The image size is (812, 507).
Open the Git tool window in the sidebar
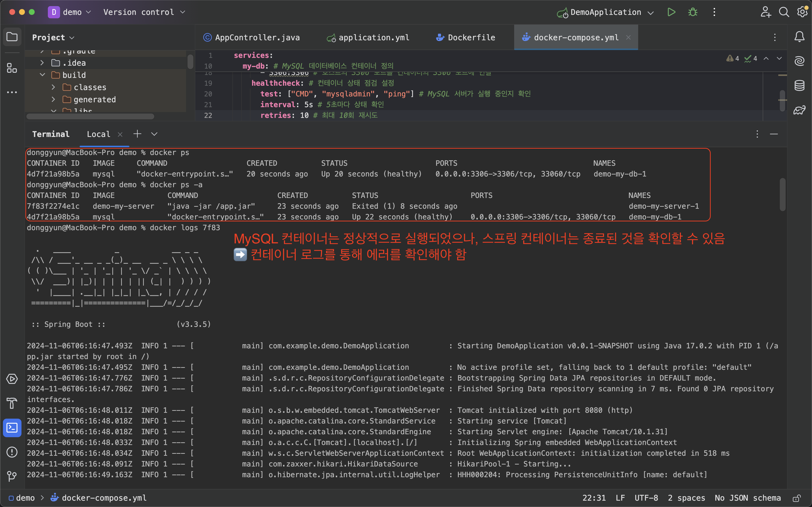coord(12,476)
